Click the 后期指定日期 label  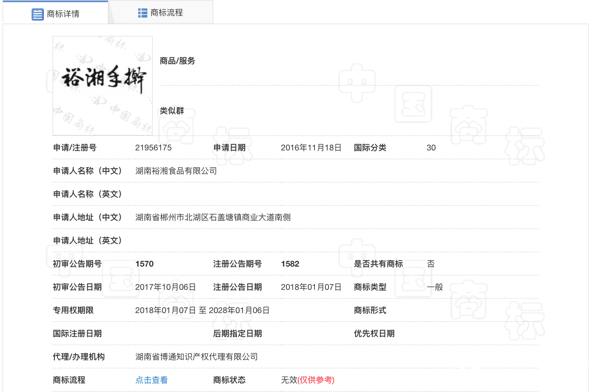tap(237, 333)
